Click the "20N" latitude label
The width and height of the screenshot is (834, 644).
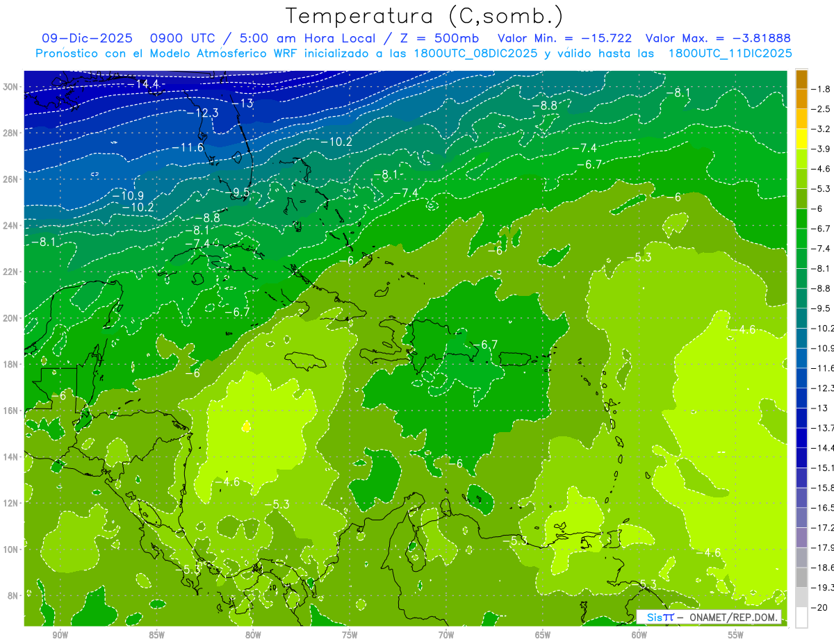click(x=11, y=318)
